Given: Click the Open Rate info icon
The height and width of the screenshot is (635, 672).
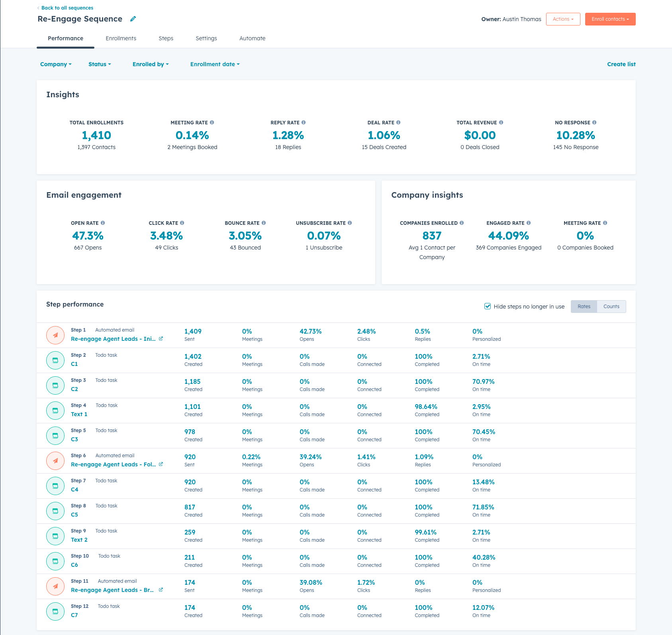Looking at the screenshot, I should click(103, 223).
